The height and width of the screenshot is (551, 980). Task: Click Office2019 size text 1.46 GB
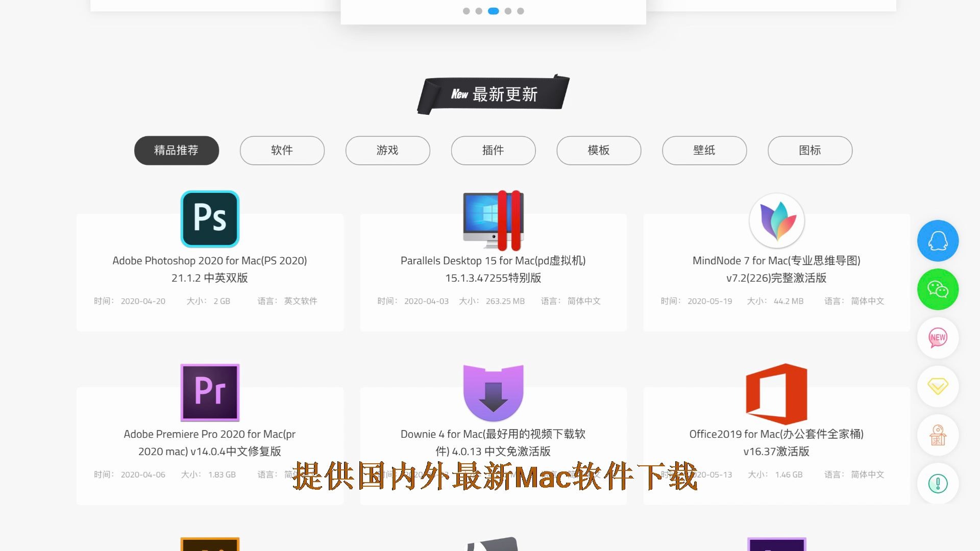pos(789,474)
